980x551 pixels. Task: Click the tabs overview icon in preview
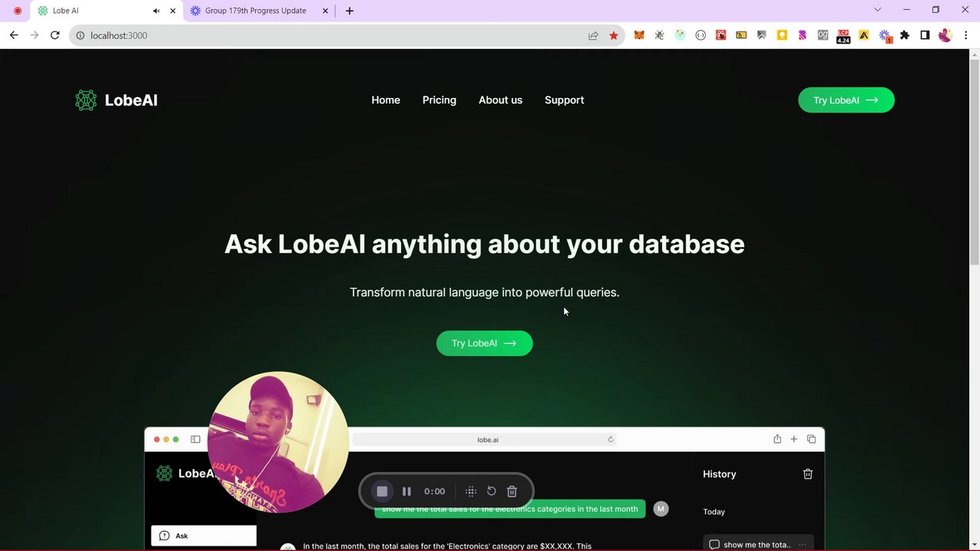coord(812,439)
